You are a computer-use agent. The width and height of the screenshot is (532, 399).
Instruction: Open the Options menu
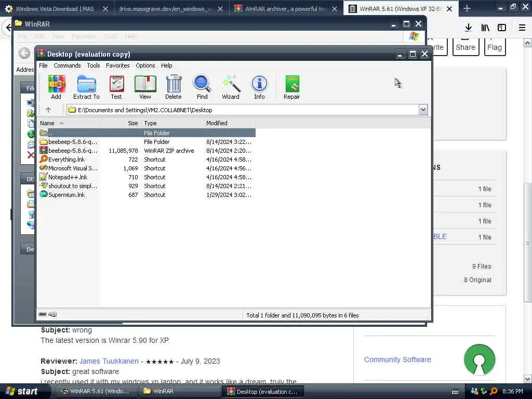coord(145,65)
